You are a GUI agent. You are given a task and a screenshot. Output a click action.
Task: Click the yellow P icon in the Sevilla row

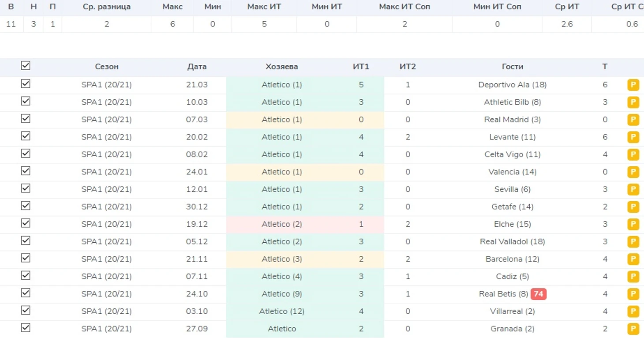click(633, 189)
